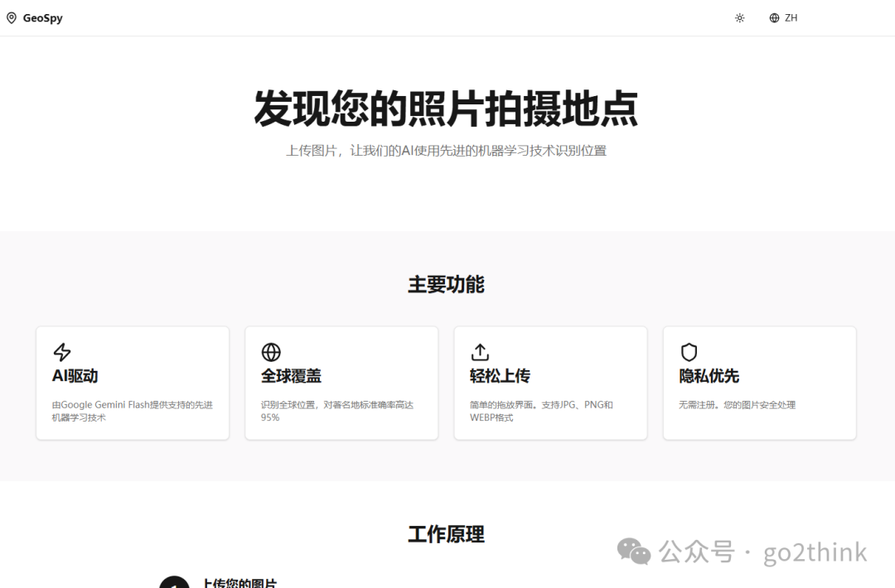Viewport: 895px width, 588px height.
Task: Click the 主要功能 section heading
Action: 446,285
